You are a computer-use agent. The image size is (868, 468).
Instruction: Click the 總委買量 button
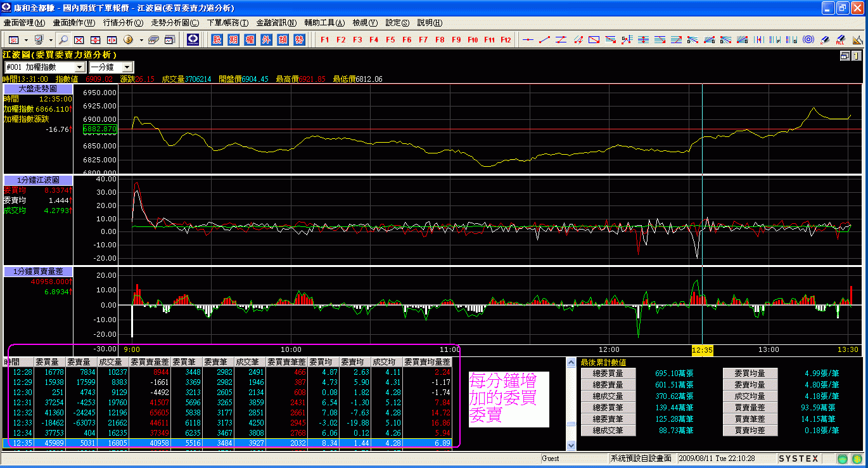point(608,374)
